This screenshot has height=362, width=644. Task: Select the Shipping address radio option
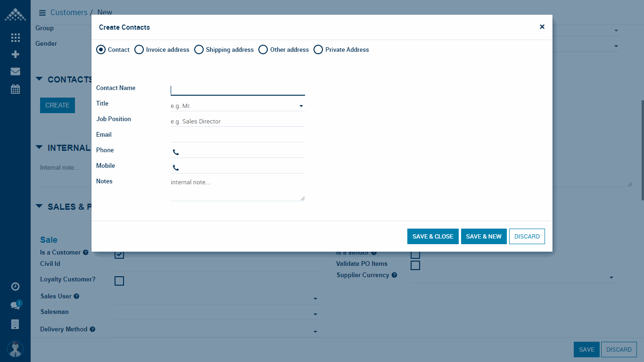(x=199, y=49)
